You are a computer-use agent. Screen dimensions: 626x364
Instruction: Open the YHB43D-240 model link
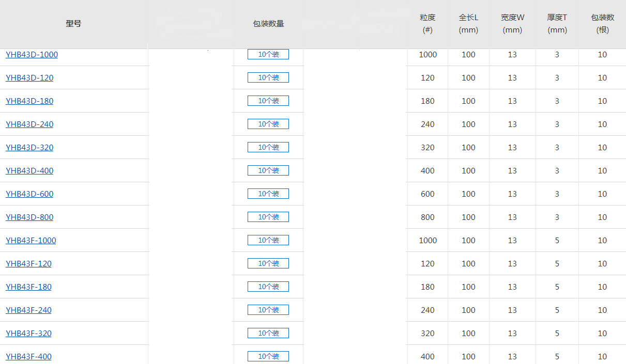coord(29,124)
